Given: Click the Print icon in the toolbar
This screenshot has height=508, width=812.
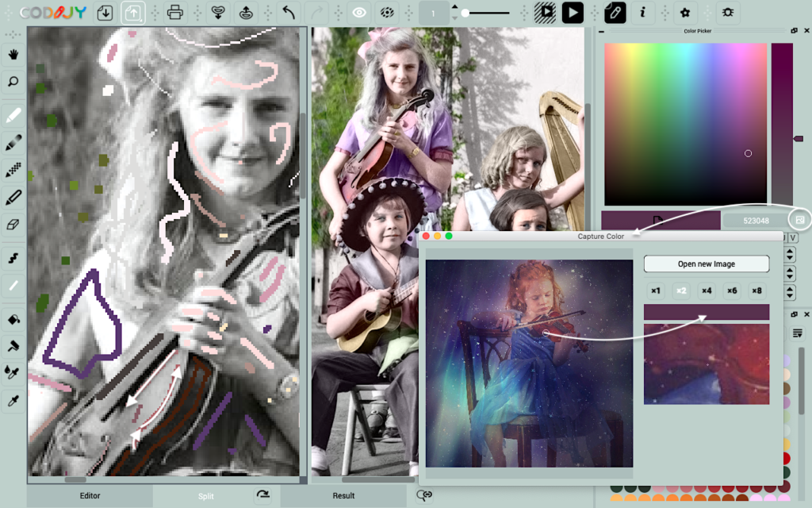Looking at the screenshot, I should coord(175,13).
